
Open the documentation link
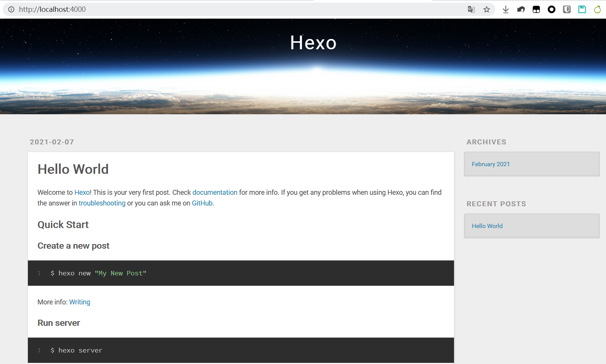[x=215, y=193]
